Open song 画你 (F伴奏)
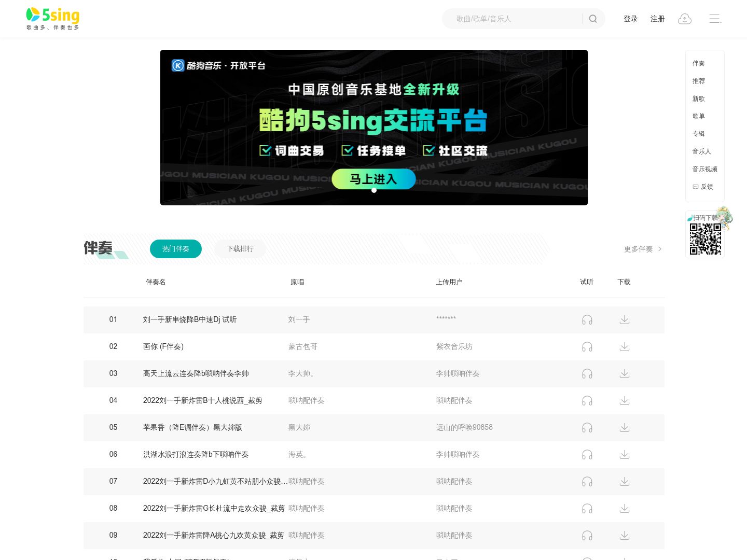This screenshot has height=560, width=747. click(x=163, y=346)
